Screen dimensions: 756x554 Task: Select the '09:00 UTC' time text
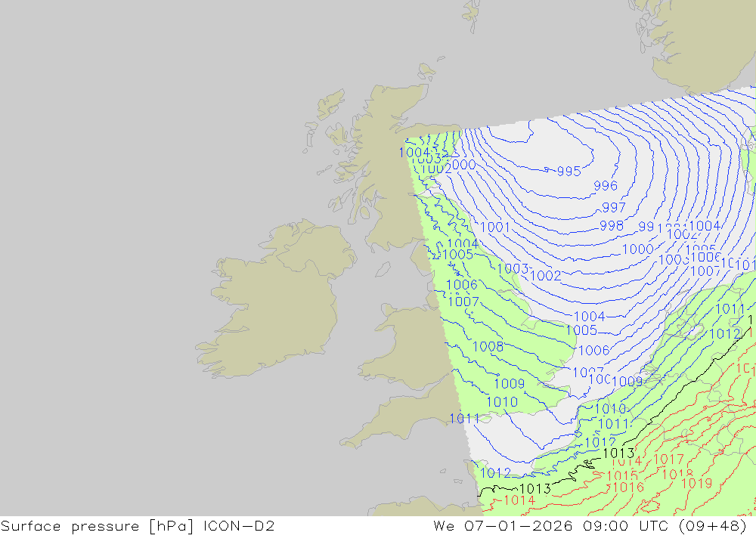click(625, 526)
